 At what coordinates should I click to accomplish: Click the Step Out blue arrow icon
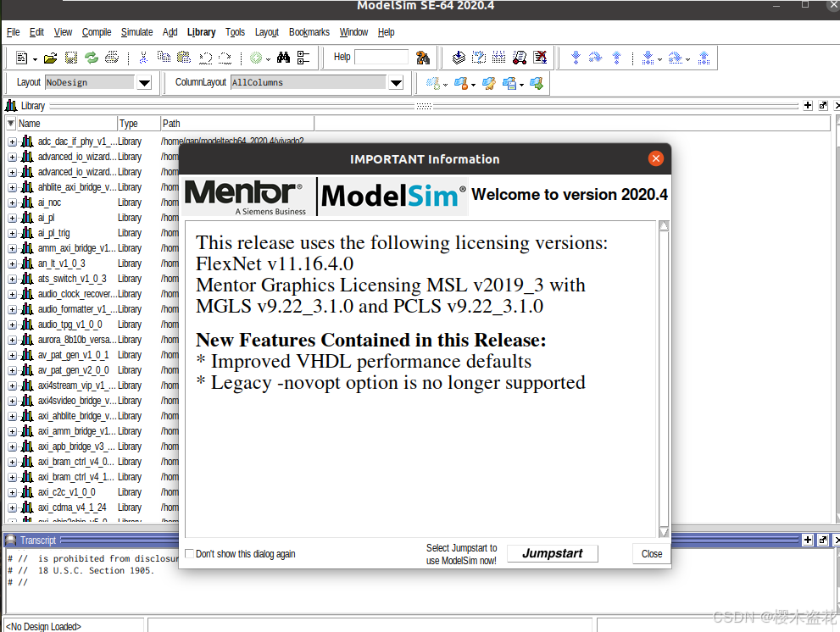[616, 58]
